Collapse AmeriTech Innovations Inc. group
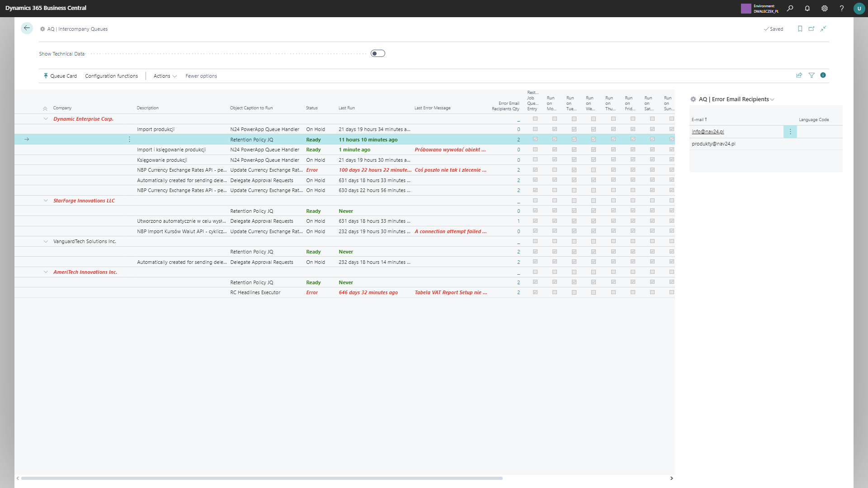The image size is (868, 488). click(46, 272)
